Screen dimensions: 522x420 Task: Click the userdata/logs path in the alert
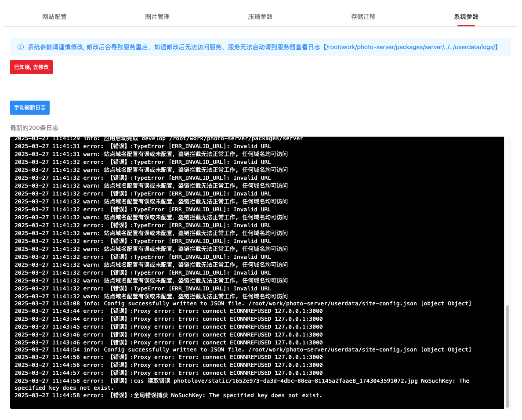pyautogui.click(x=411, y=47)
